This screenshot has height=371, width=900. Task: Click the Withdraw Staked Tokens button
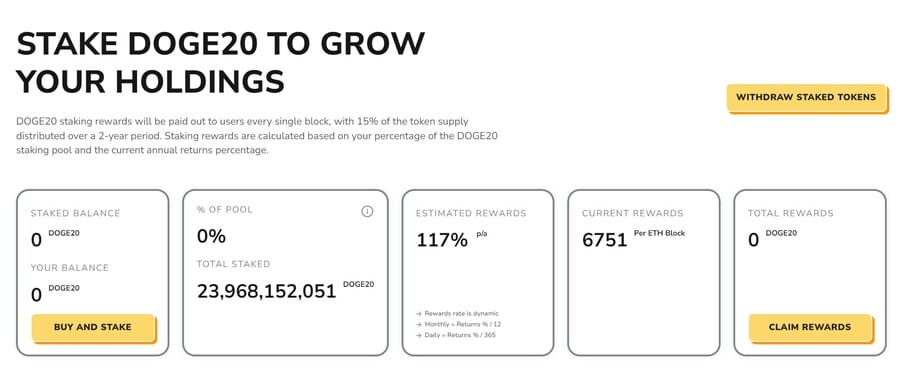click(x=806, y=97)
